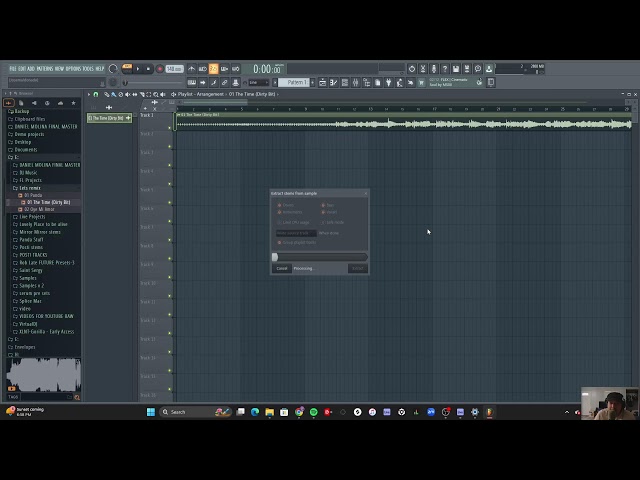Click the red Record button

coord(160,69)
